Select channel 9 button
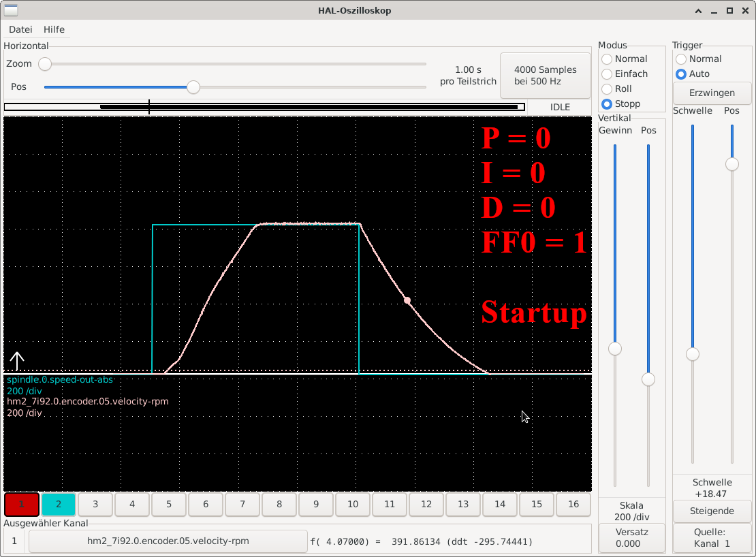 (x=316, y=504)
